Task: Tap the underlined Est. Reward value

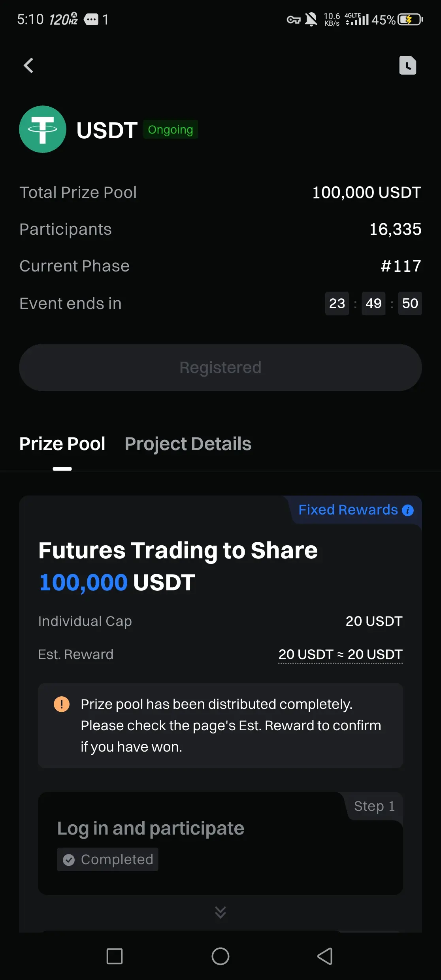Action: pyautogui.click(x=341, y=655)
